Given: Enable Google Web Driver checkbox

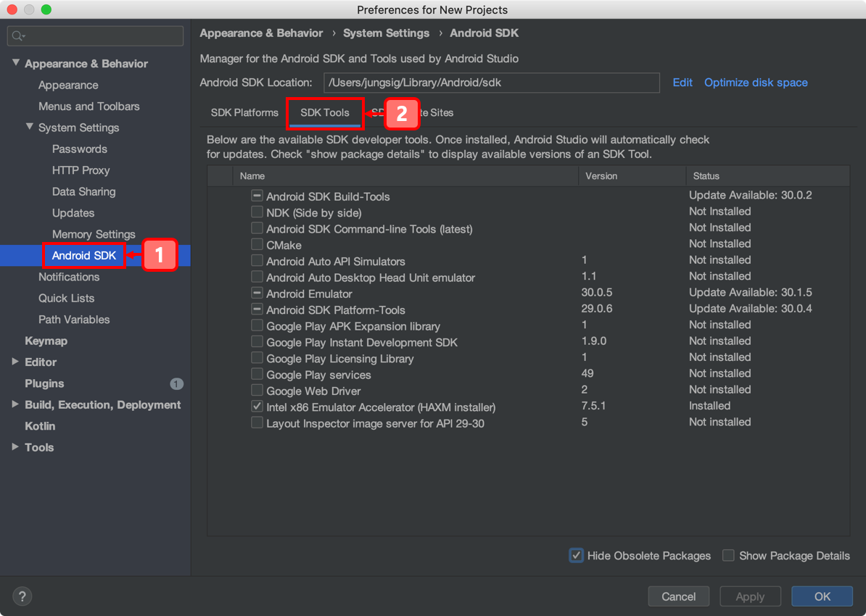Looking at the screenshot, I should 257,390.
